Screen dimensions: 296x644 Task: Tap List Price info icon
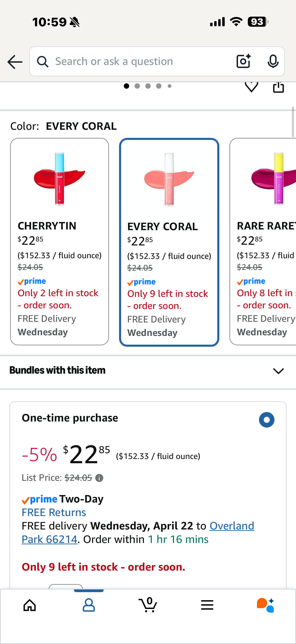(x=99, y=478)
